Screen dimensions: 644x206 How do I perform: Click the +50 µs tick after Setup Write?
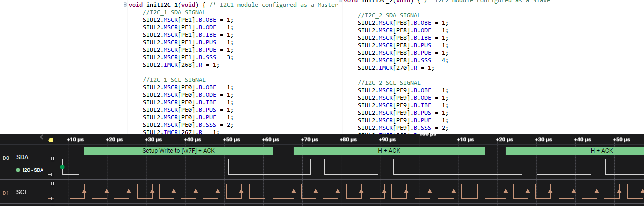click(x=231, y=140)
